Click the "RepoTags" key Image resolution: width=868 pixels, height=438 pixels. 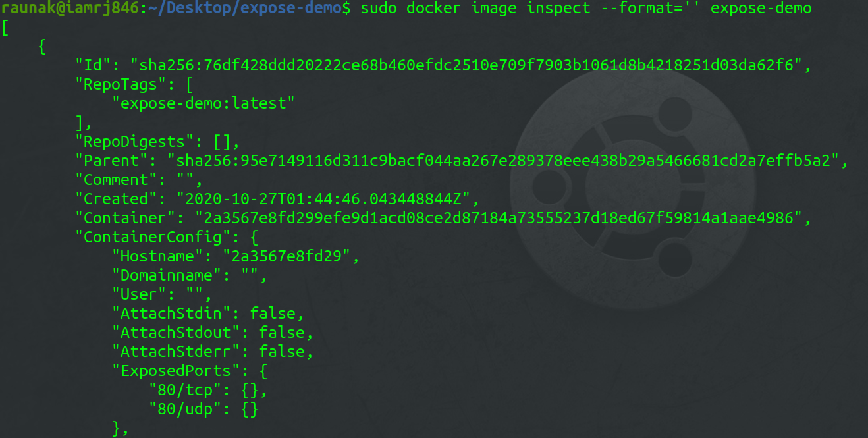tap(117, 84)
